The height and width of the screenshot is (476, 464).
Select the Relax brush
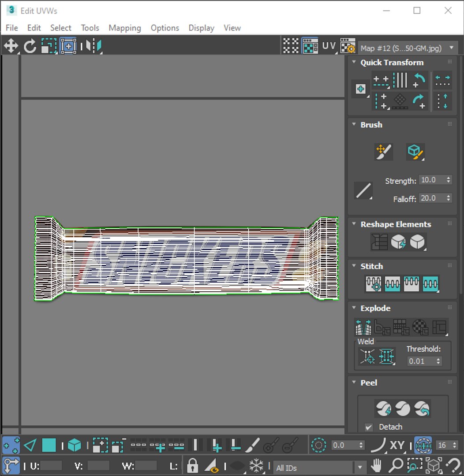(415, 152)
